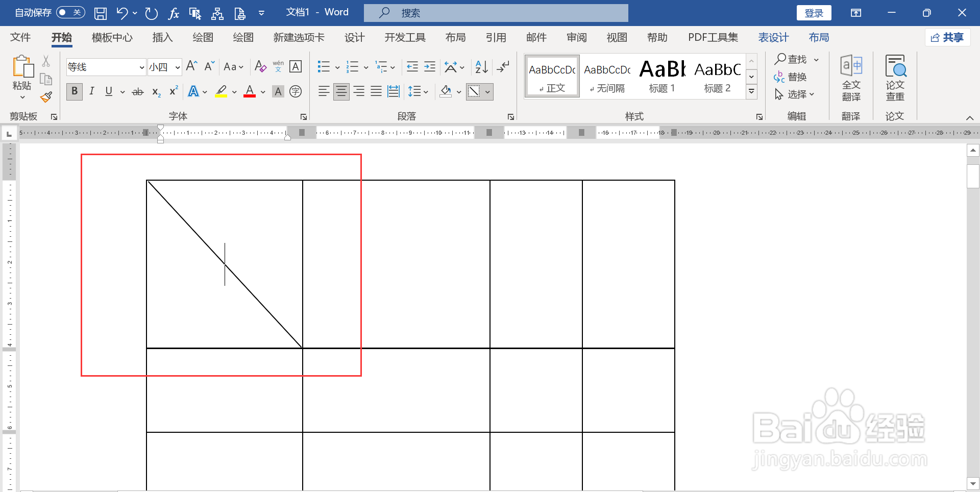Click the Increase Indent icon
The image size is (980, 492).
click(430, 66)
